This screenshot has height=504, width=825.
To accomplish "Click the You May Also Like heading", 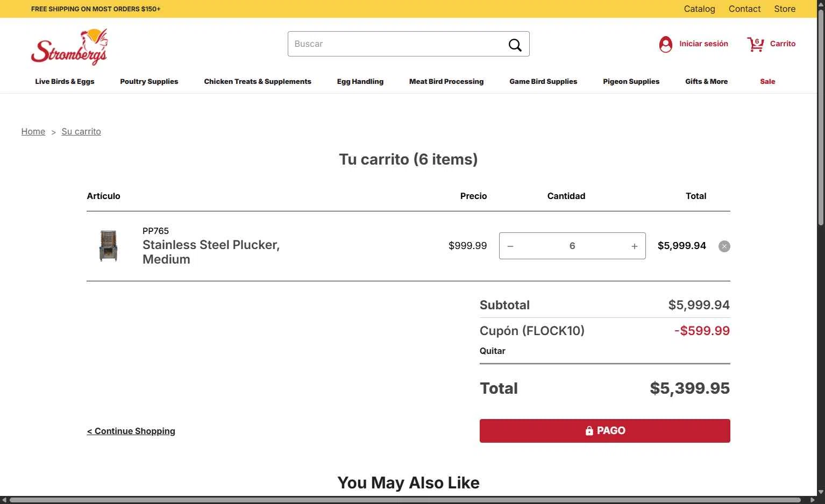I will (x=409, y=483).
